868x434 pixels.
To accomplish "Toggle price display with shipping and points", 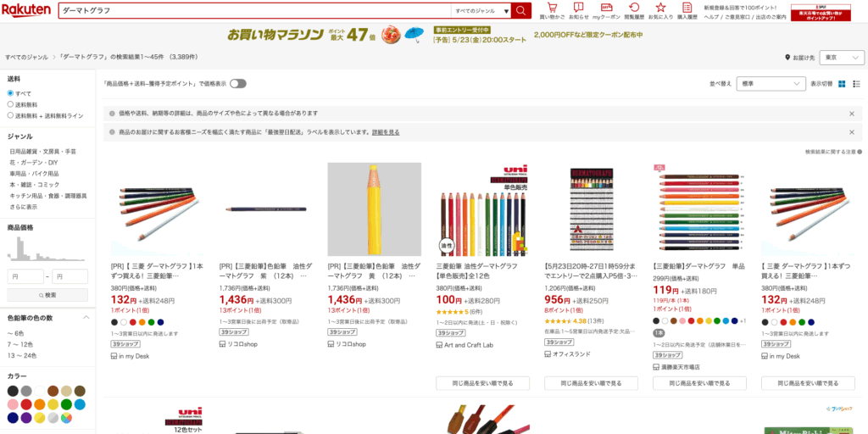I will (x=238, y=84).
